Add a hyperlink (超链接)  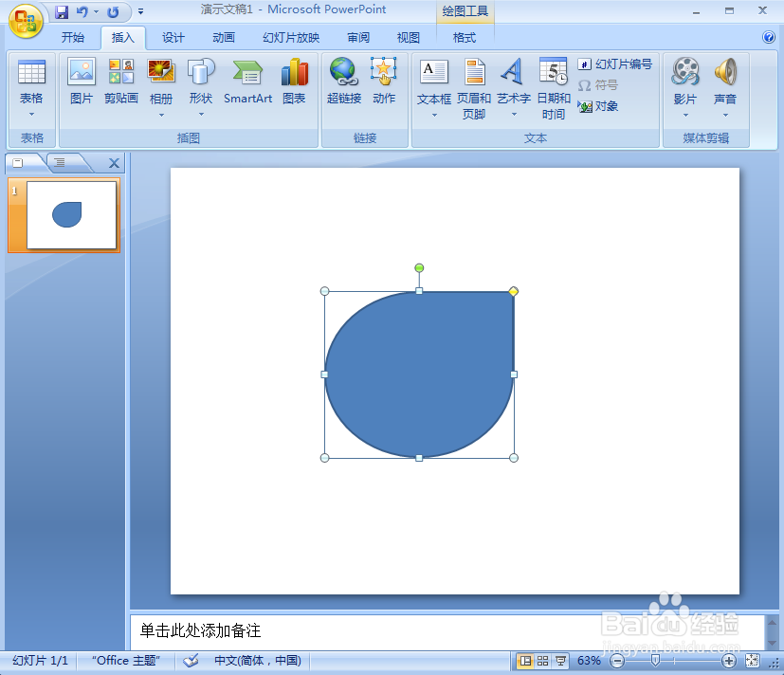click(x=344, y=82)
